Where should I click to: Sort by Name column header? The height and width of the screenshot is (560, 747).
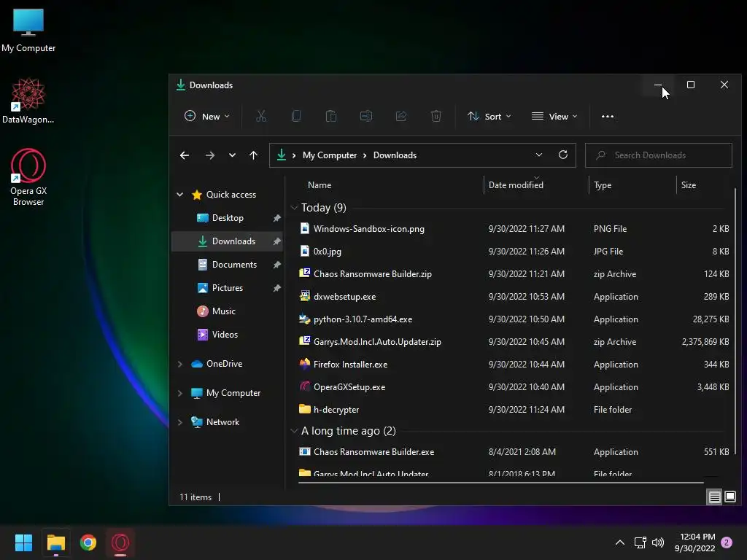(320, 185)
